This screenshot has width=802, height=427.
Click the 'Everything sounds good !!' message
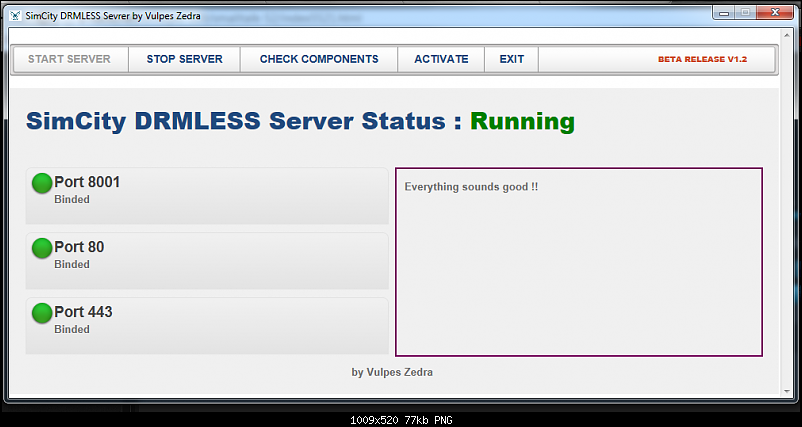[x=471, y=187]
